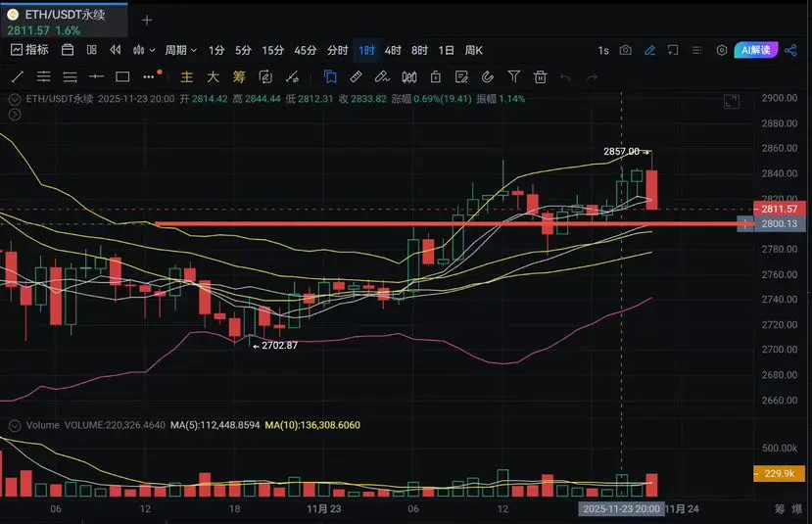Expand the 周期 period dropdown
The image size is (812, 524).
pyautogui.click(x=181, y=50)
